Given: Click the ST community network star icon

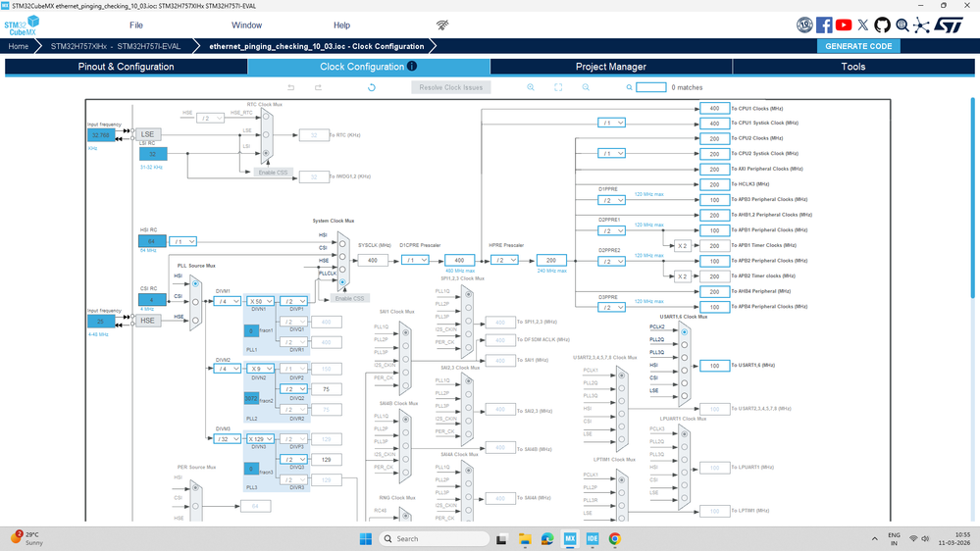Looking at the screenshot, I should (x=921, y=25).
